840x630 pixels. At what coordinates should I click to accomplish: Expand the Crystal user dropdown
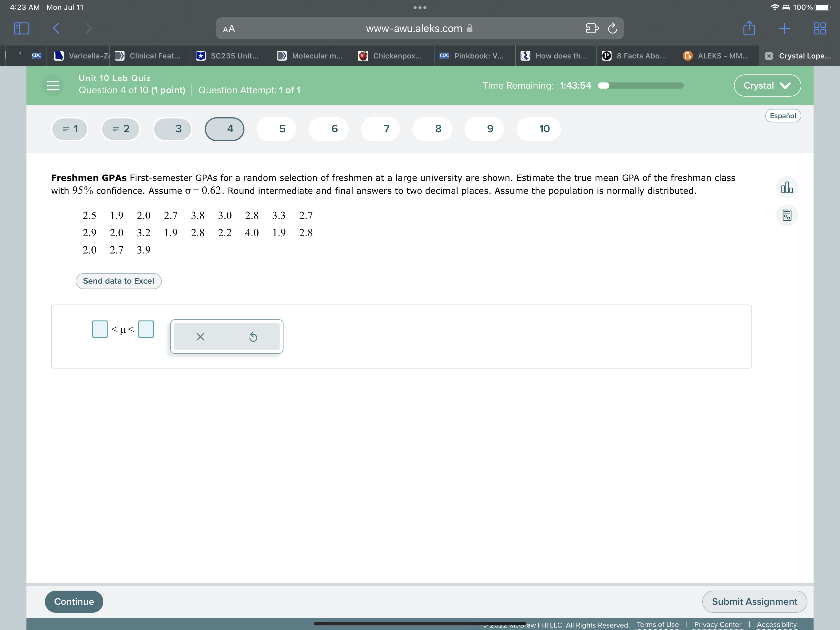click(767, 86)
